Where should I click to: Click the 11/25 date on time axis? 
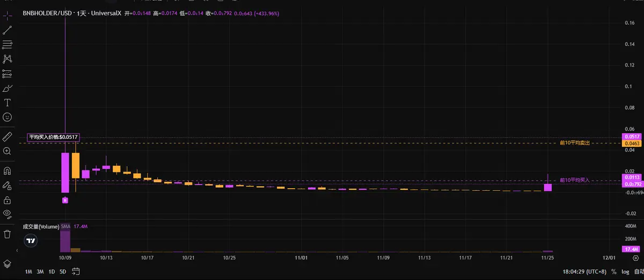tap(548, 258)
